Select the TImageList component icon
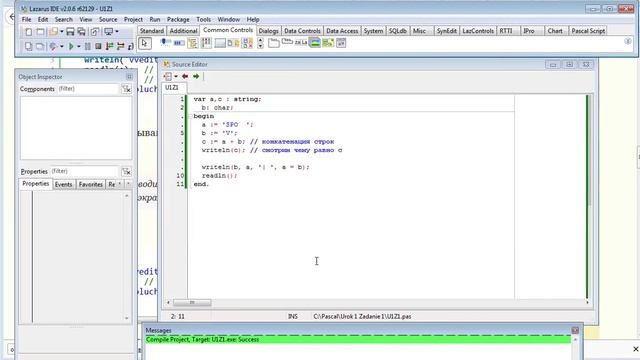 (315, 42)
